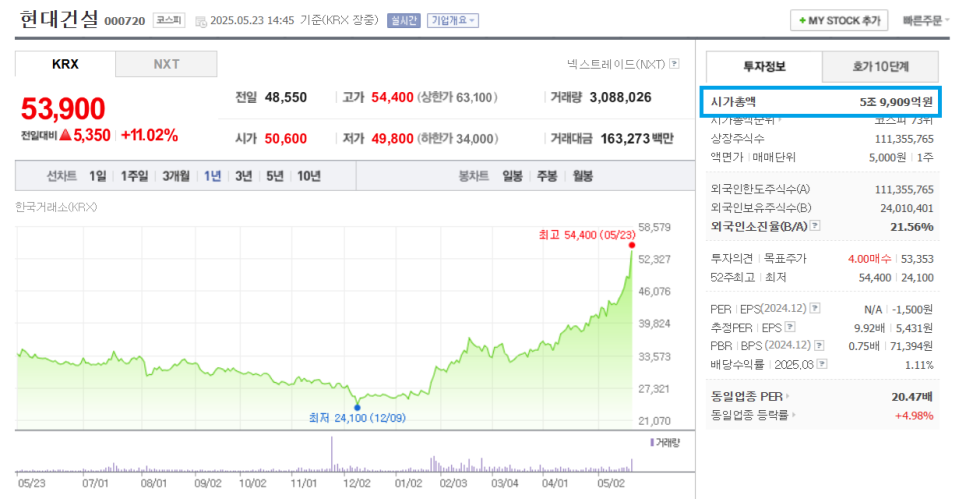
Task: Click the 저가 value 49,800
Action: pyautogui.click(x=392, y=139)
